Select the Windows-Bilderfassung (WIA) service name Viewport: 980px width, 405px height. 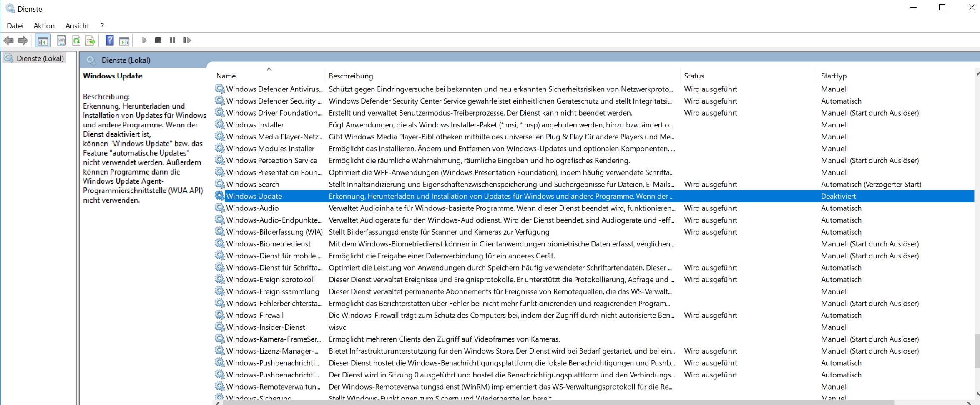coord(274,232)
